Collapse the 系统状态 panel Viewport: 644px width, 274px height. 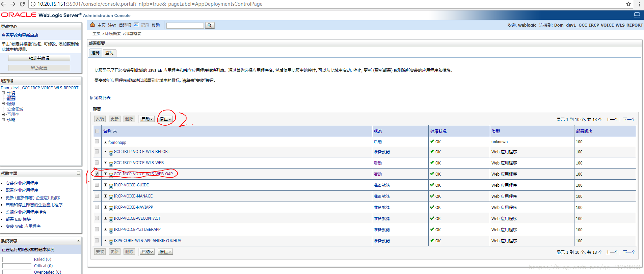click(x=78, y=241)
